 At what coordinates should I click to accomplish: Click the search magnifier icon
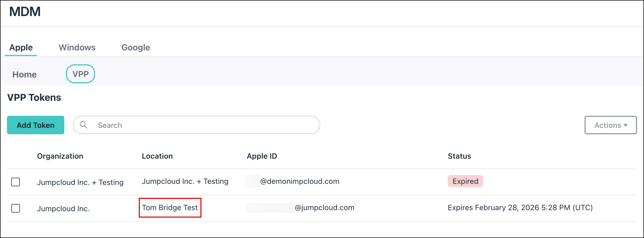(x=84, y=125)
